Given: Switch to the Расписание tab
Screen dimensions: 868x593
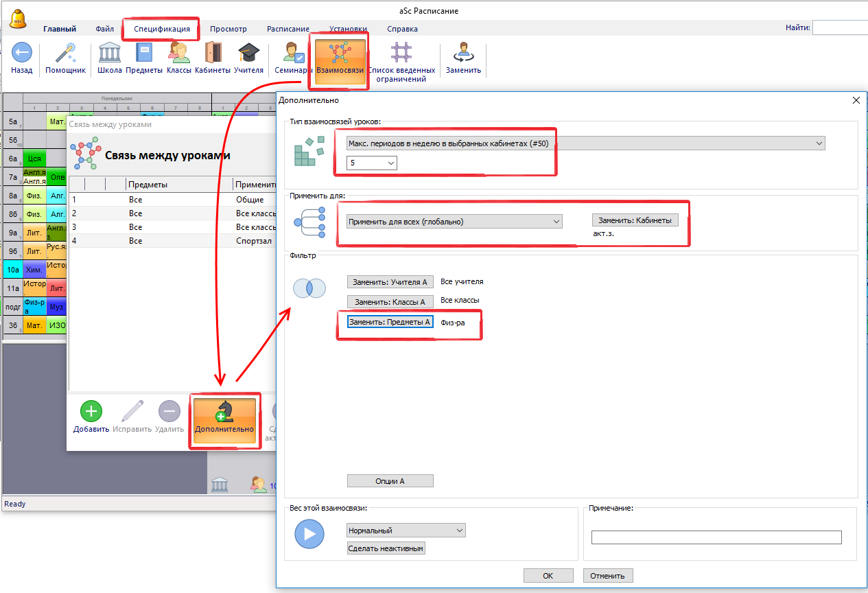Looking at the screenshot, I should click(288, 29).
